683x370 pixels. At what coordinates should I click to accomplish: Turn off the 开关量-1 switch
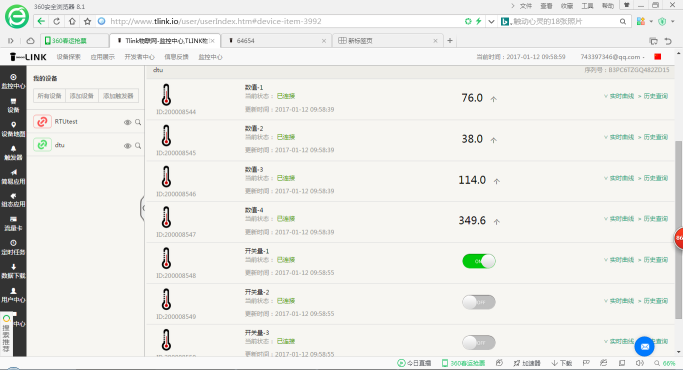[479, 261]
